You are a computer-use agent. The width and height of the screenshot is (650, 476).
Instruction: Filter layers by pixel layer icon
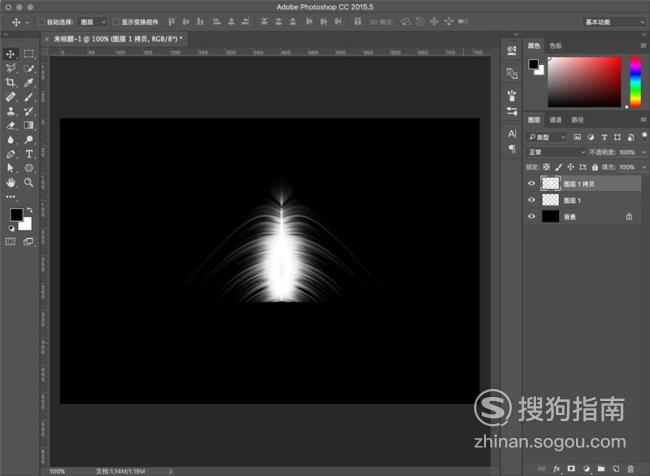tap(577, 137)
